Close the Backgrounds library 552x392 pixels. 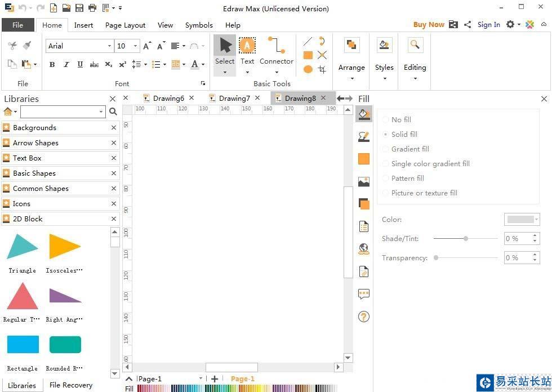pos(113,128)
